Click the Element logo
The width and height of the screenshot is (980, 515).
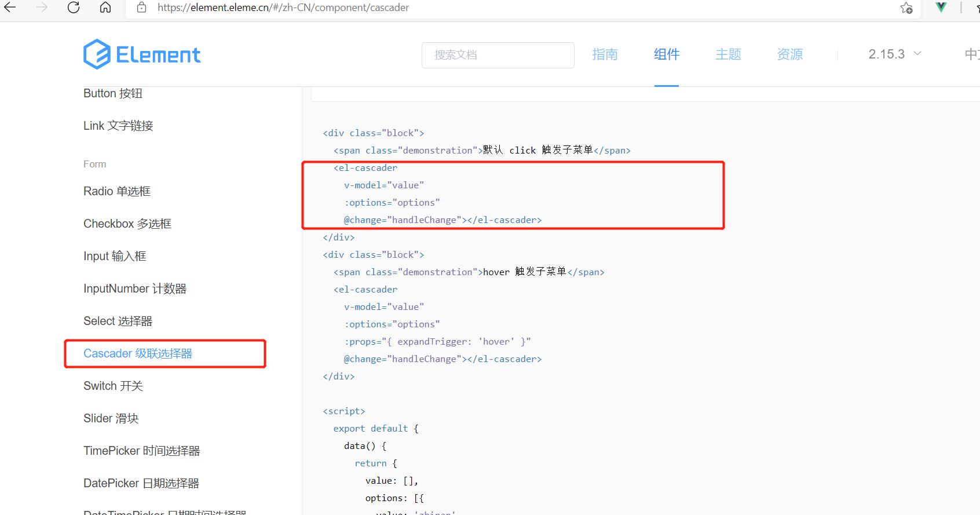142,54
